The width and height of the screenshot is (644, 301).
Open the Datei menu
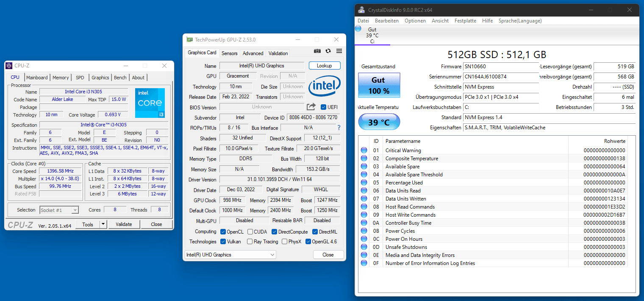pos(363,21)
